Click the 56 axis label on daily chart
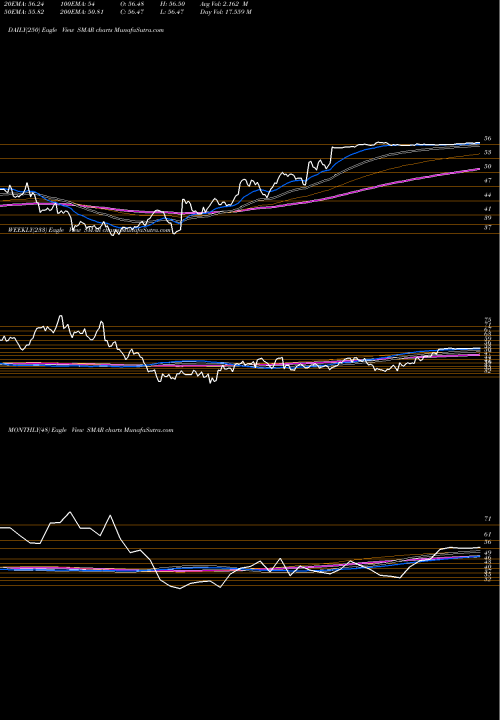Image resolution: width=500 pixels, height=720 pixels. click(x=488, y=138)
